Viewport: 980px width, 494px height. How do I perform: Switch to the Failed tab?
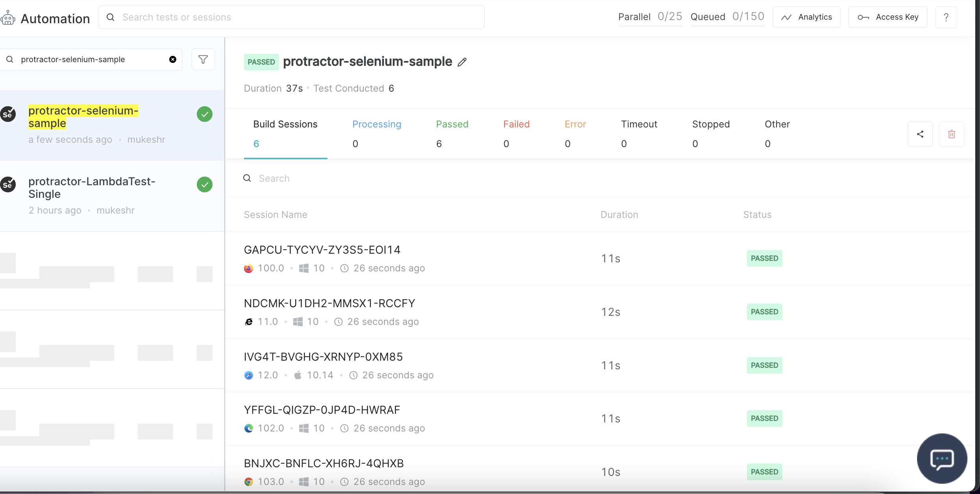click(516, 133)
